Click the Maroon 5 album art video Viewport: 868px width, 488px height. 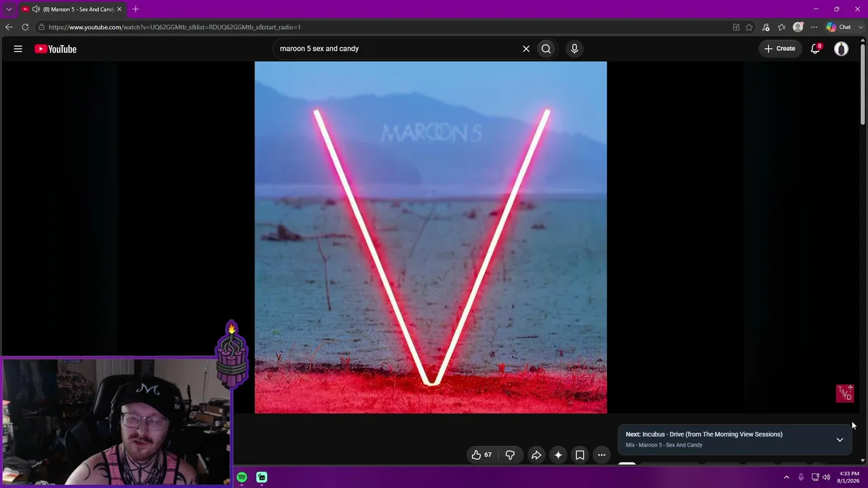click(x=431, y=237)
